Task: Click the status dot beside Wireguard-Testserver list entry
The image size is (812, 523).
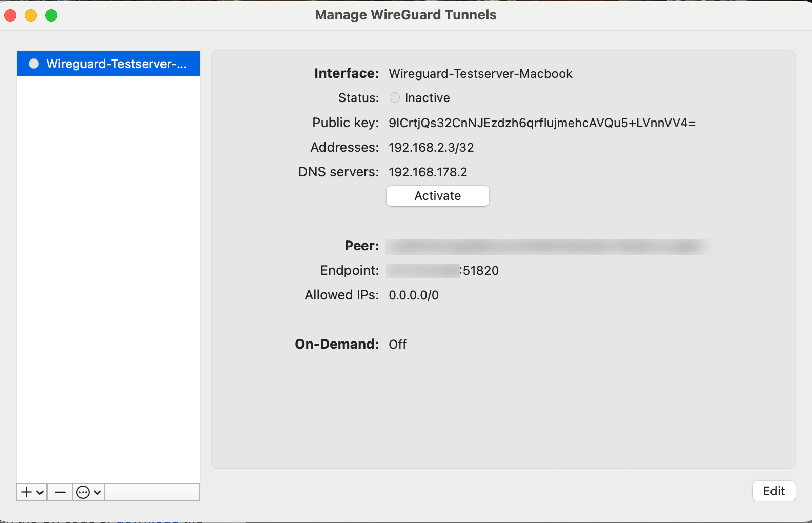Action: (x=34, y=64)
